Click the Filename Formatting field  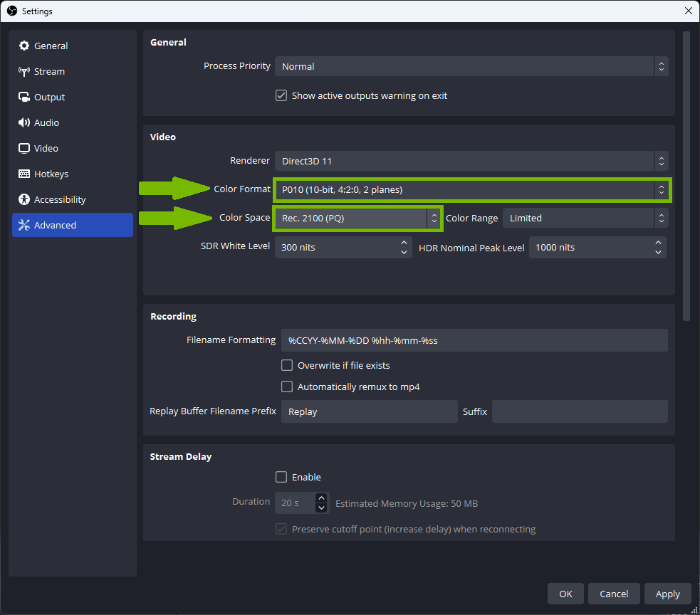click(474, 340)
